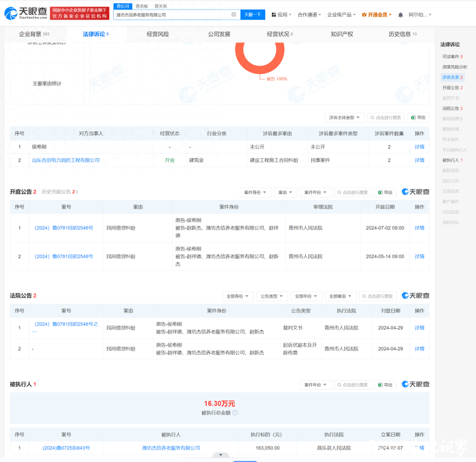The image size is (476, 462).
Task: Switch to the 企业背景 tab
Action: tap(34, 34)
